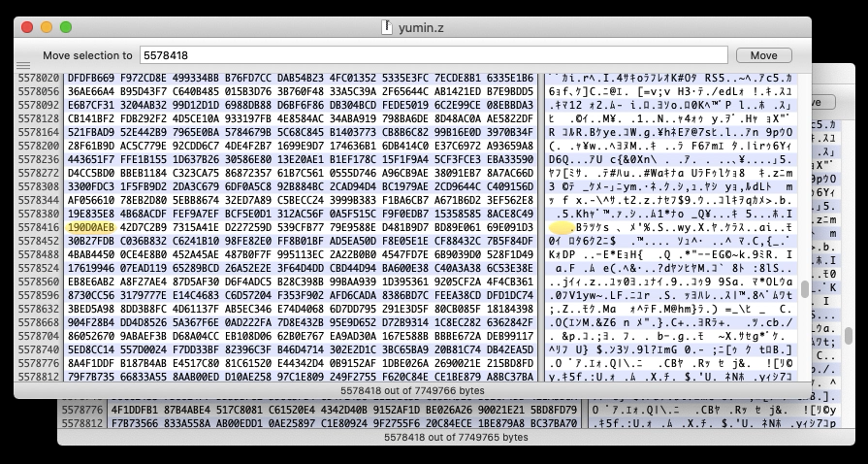Click line offset 5578416 in the gutter
The image size is (868, 464).
point(38,226)
